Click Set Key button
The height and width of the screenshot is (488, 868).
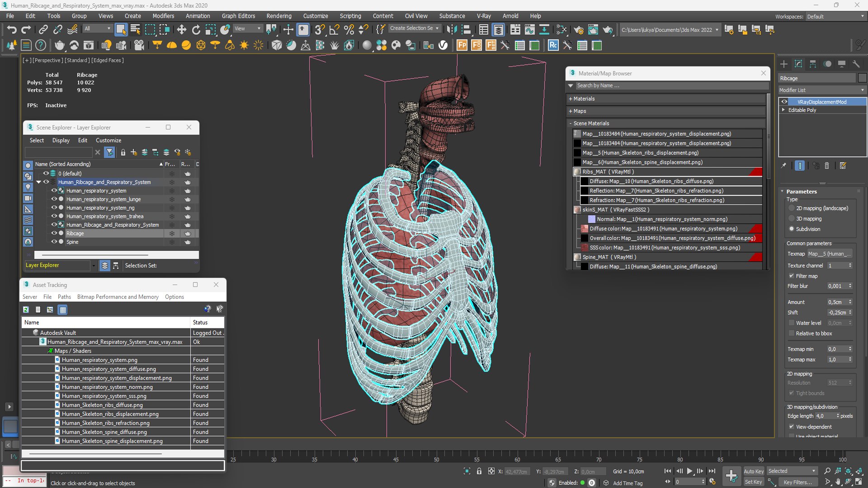(754, 482)
